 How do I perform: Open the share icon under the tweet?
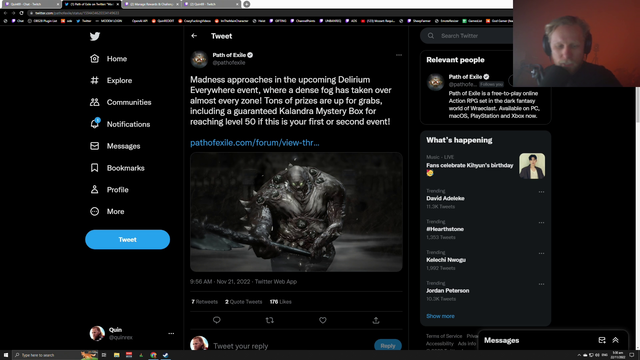point(376,320)
